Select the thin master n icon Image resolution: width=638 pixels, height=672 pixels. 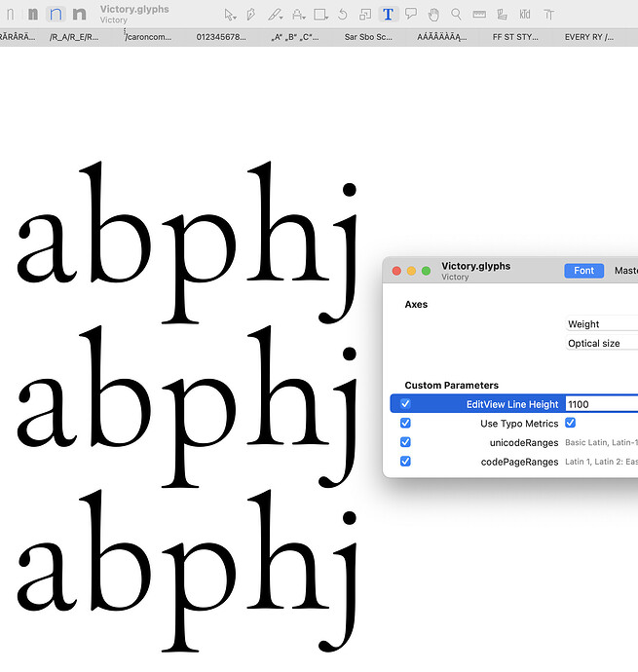pyautogui.click(x=11, y=15)
